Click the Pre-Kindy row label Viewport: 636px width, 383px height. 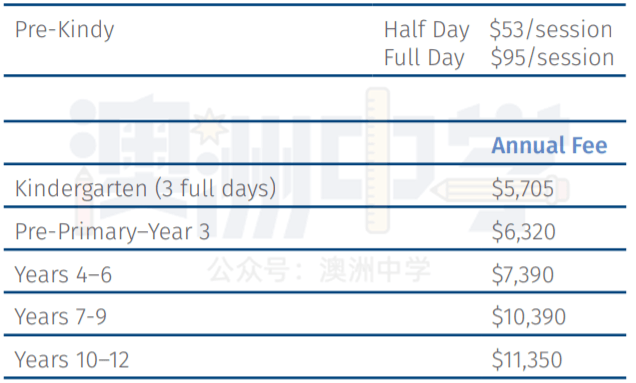[x=64, y=30]
